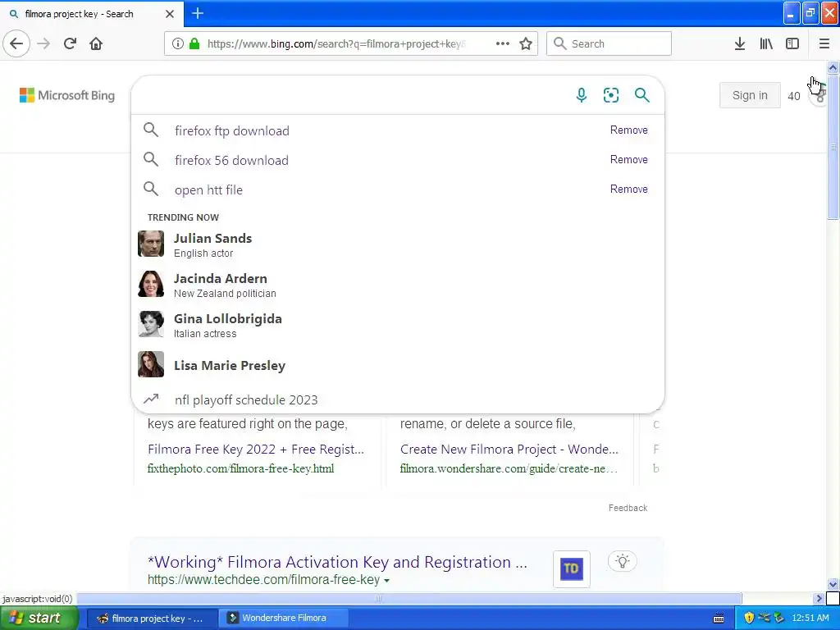Click the horizontal scrollbar thumb
Viewport: 840px width, 630px height.
pos(378,598)
